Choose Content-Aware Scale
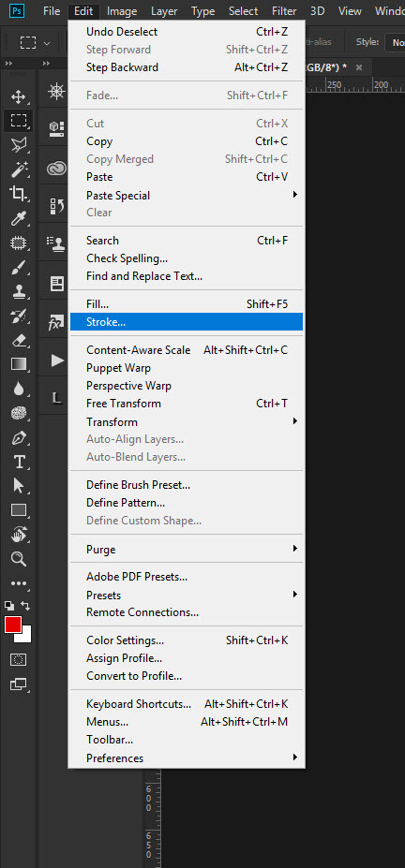The height and width of the screenshot is (868, 405). (x=187, y=350)
